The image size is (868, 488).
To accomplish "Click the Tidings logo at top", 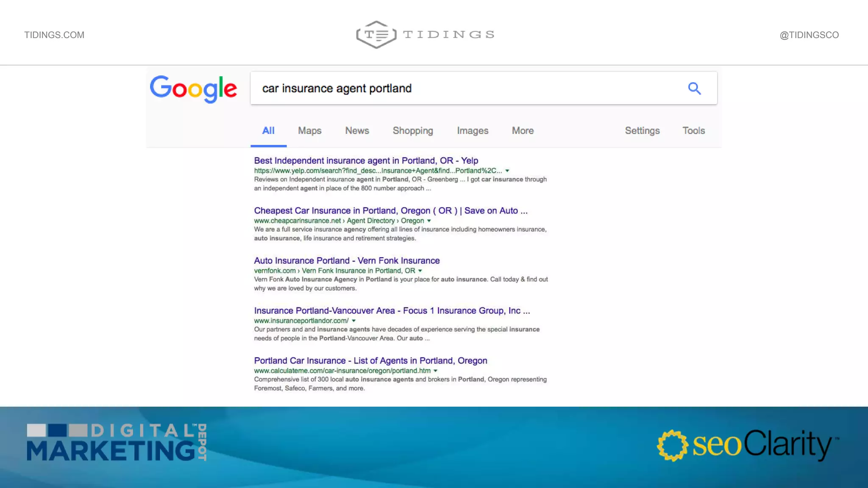I will 425,34.
